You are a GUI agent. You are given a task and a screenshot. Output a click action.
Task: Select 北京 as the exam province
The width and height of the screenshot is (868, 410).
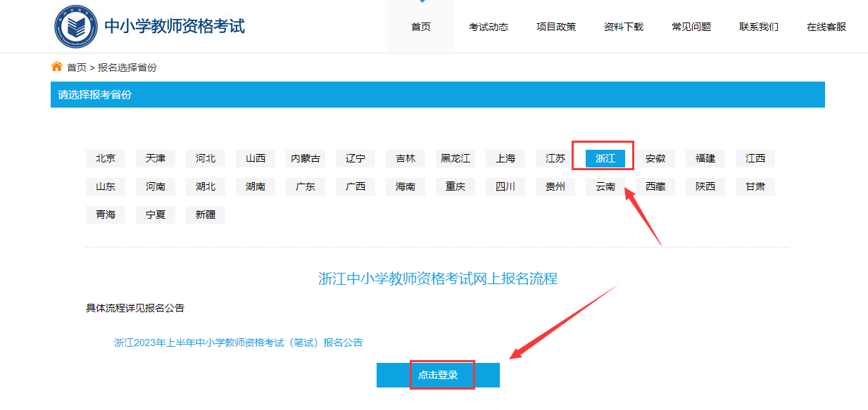click(106, 158)
